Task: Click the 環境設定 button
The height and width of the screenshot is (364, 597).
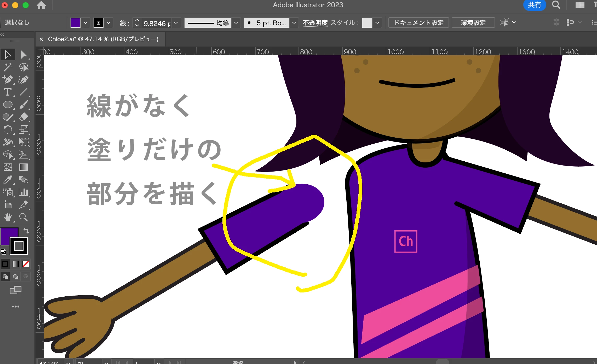Action: pos(473,23)
